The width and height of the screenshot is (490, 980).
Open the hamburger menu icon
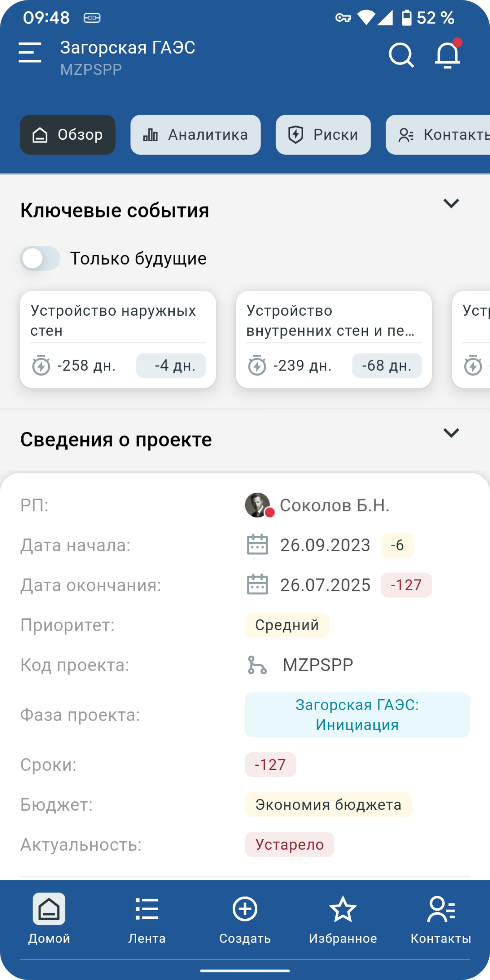click(30, 52)
